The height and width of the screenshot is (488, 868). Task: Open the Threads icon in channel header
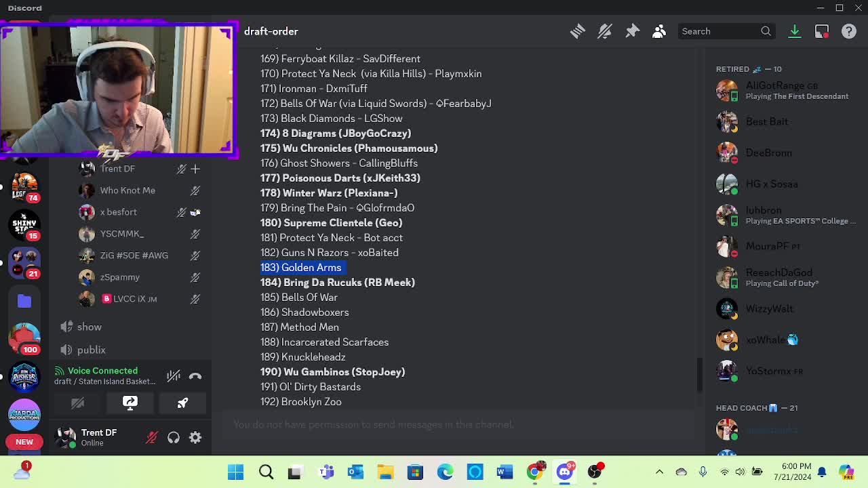point(578,31)
